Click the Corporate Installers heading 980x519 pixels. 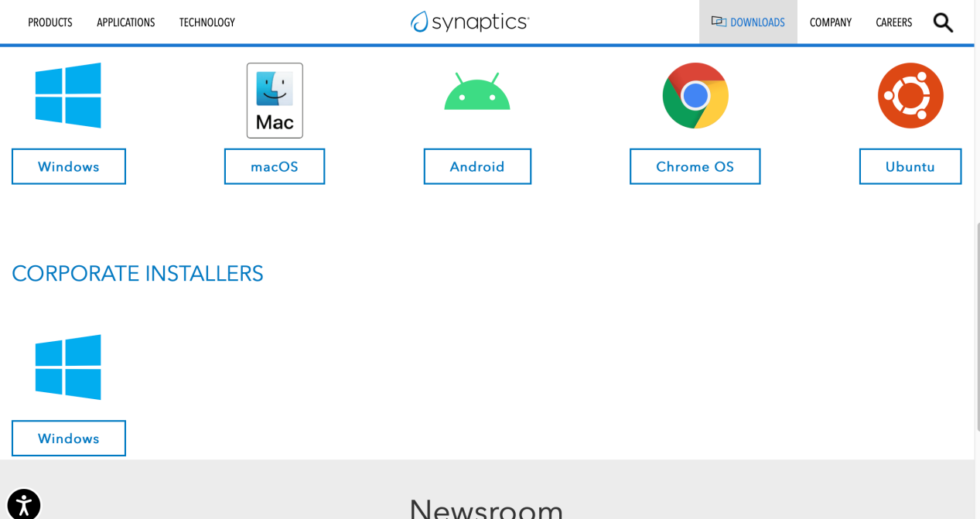coord(138,273)
